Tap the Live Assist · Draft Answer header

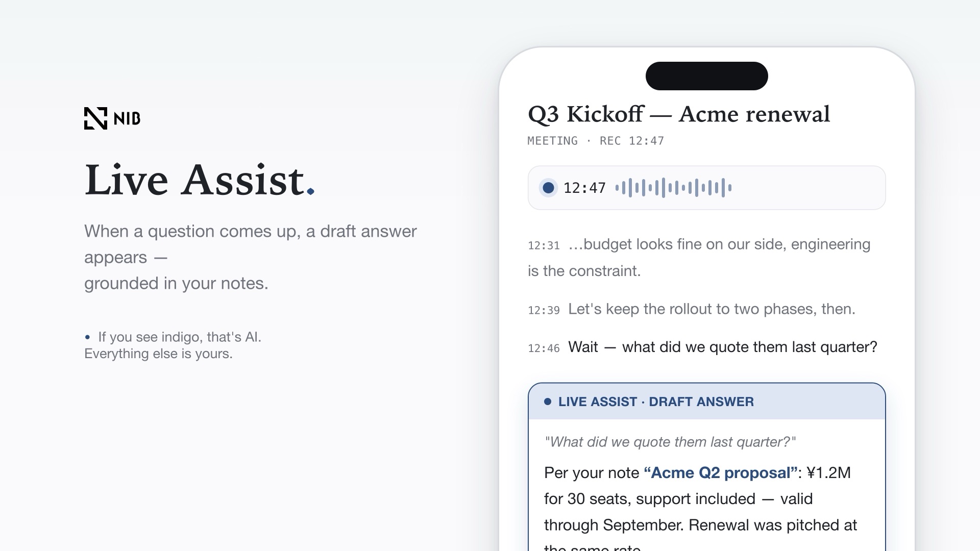point(707,402)
